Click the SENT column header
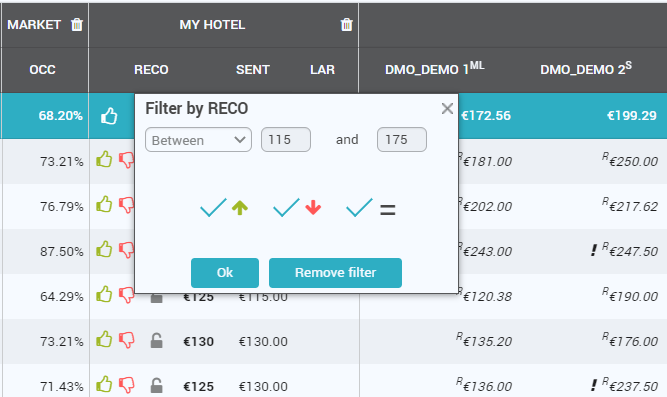The image size is (667, 397). coord(253,70)
